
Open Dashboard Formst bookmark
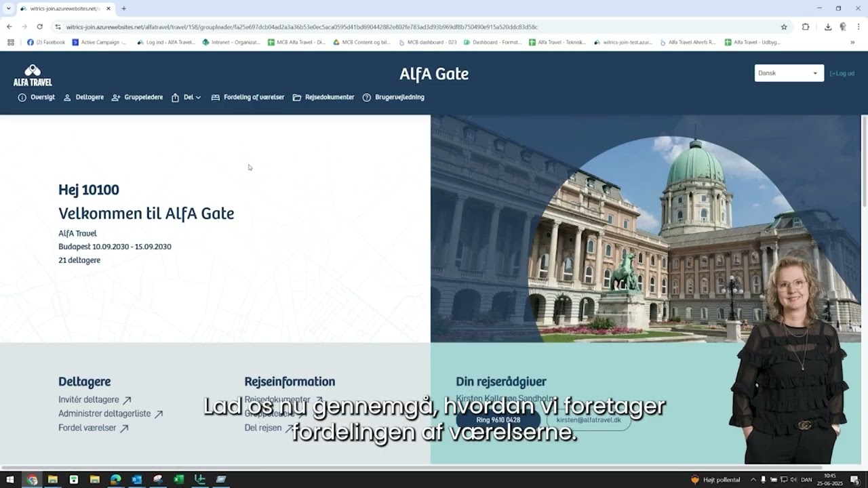[493, 42]
